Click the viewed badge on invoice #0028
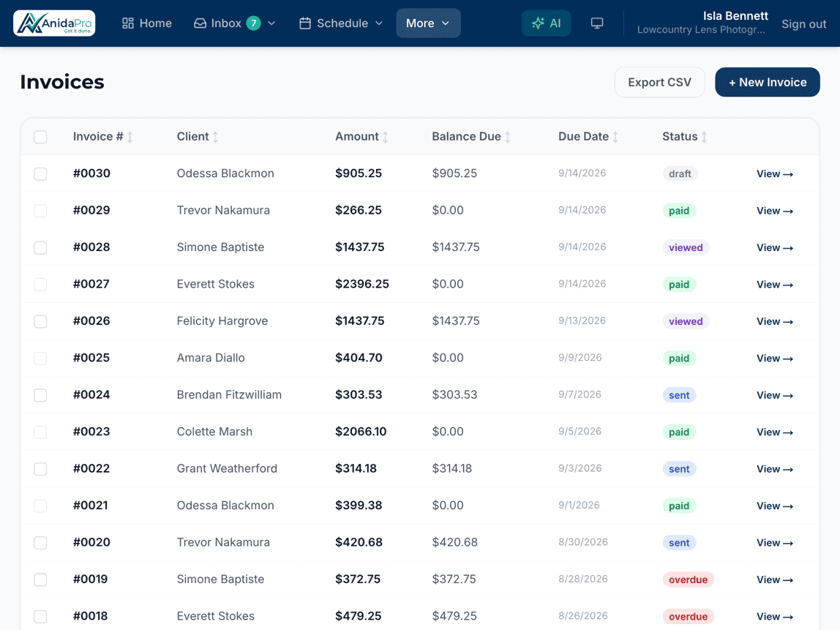Viewport: 840px width, 630px height. pyautogui.click(x=686, y=247)
